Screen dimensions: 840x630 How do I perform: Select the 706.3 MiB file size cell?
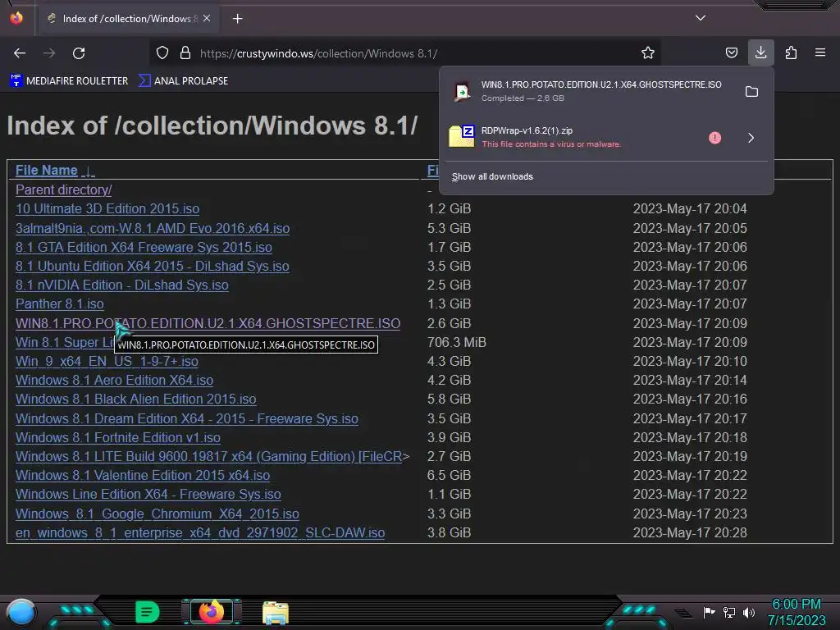[456, 342]
